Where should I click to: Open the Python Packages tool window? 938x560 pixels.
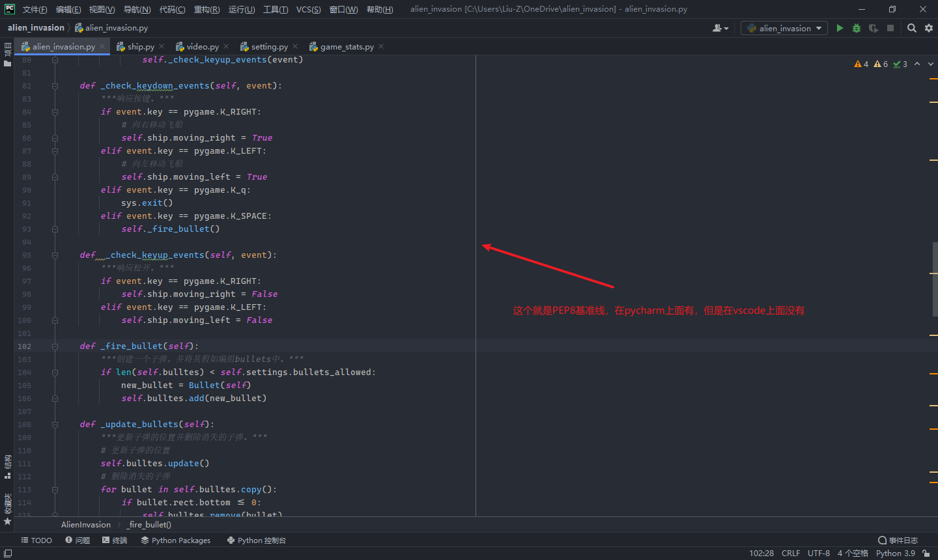tap(176, 540)
